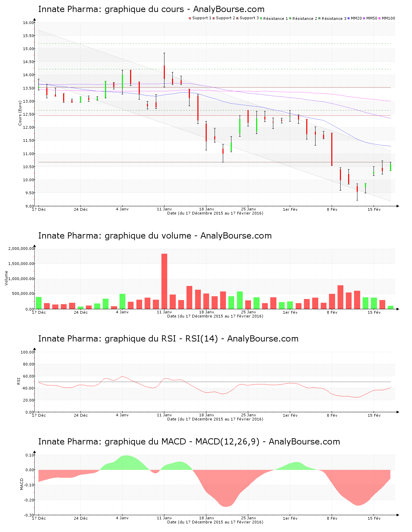Screen dimensions: 412x532
Task: Click the last small green volume bar
Action: [x=390, y=308]
